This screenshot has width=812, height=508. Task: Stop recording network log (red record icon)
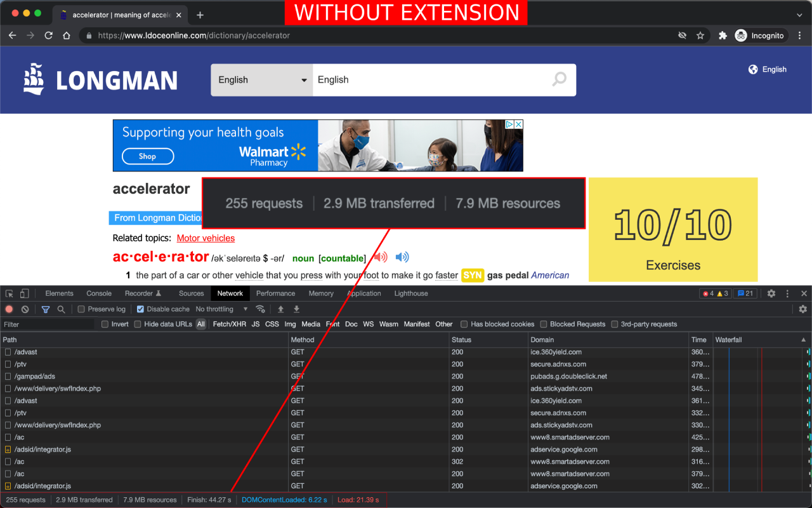[9, 308]
